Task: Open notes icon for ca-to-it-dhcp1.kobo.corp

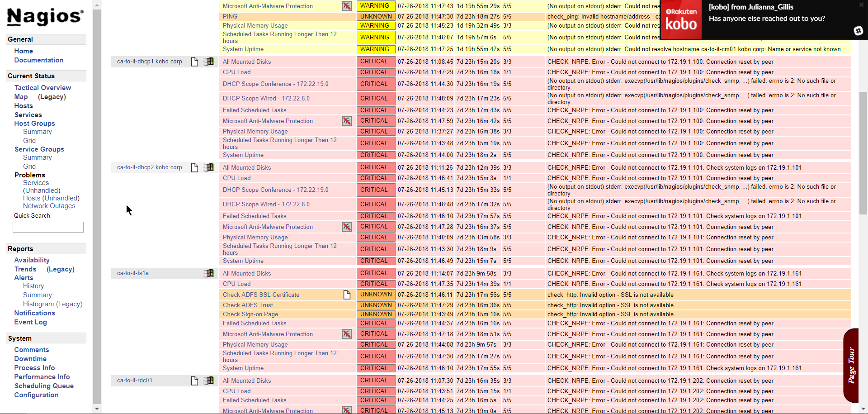Action: point(194,62)
